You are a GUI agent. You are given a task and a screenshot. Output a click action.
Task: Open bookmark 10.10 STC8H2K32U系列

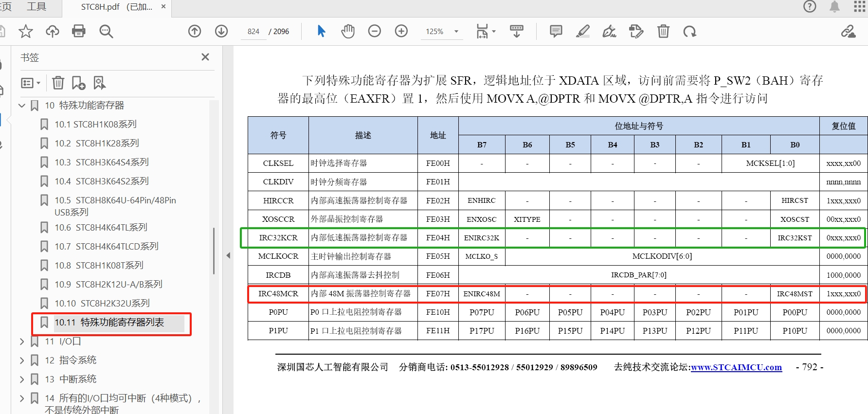(x=102, y=304)
